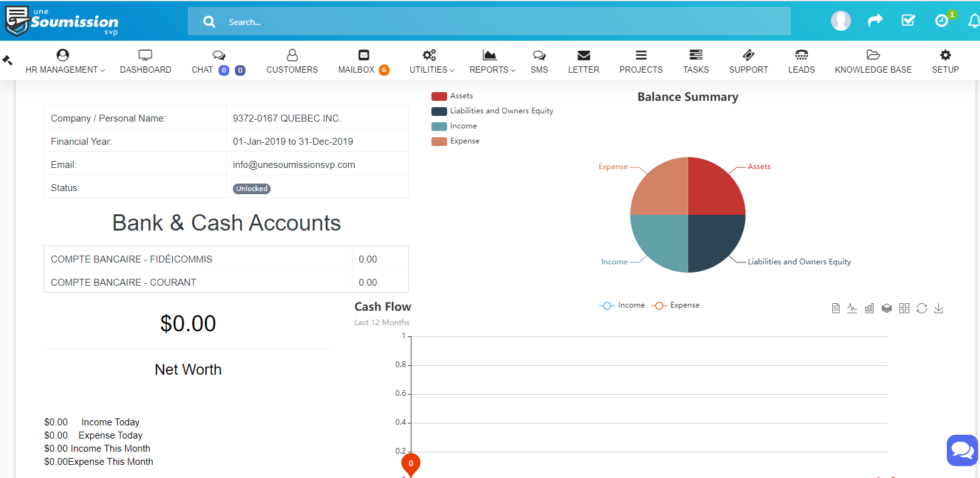Click the stack chart icon in Cash Flow

(887, 308)
